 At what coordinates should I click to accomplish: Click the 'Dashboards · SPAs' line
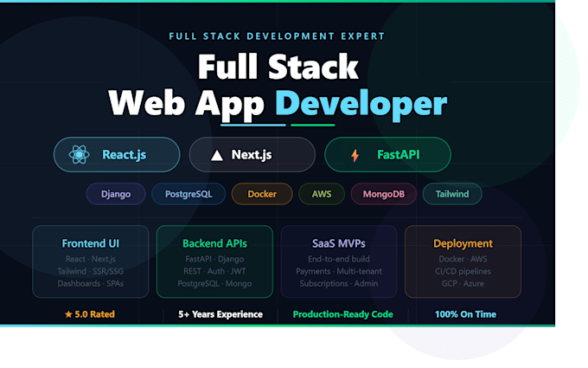(x=91, y=283)
